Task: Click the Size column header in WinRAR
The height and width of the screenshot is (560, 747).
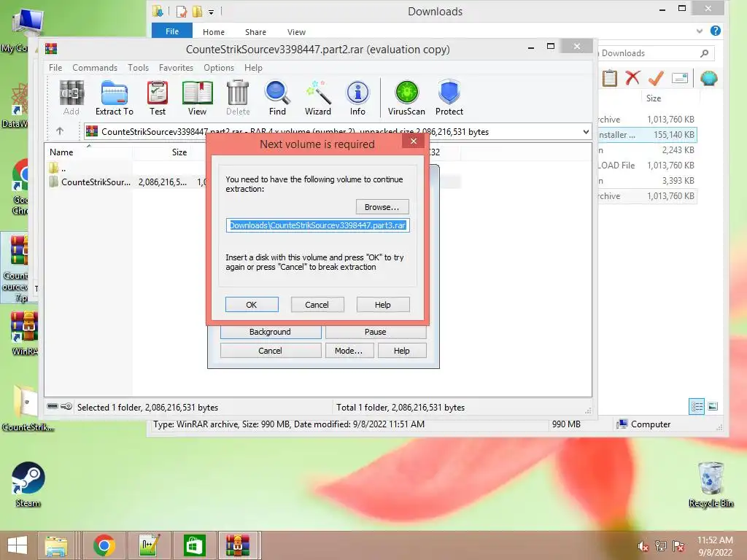Action: [x=179, y=152]
